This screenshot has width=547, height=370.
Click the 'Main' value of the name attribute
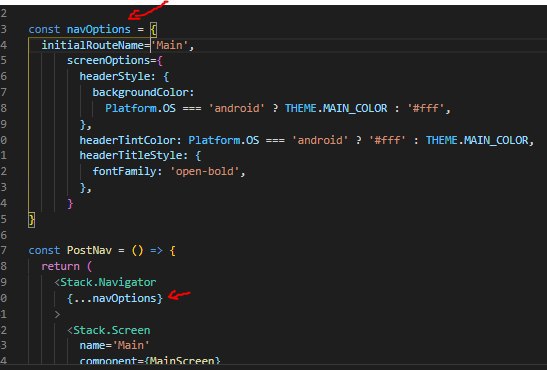pos(131,346)
